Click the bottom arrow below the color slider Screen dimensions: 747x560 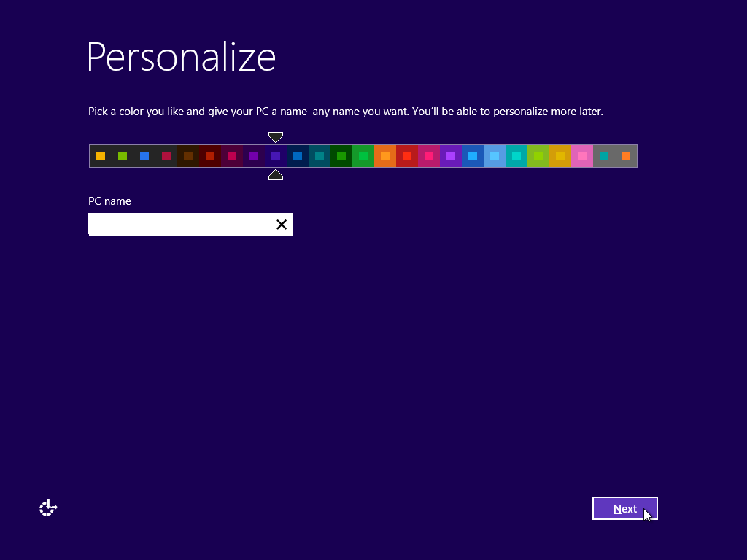click(x=276, y=174)
